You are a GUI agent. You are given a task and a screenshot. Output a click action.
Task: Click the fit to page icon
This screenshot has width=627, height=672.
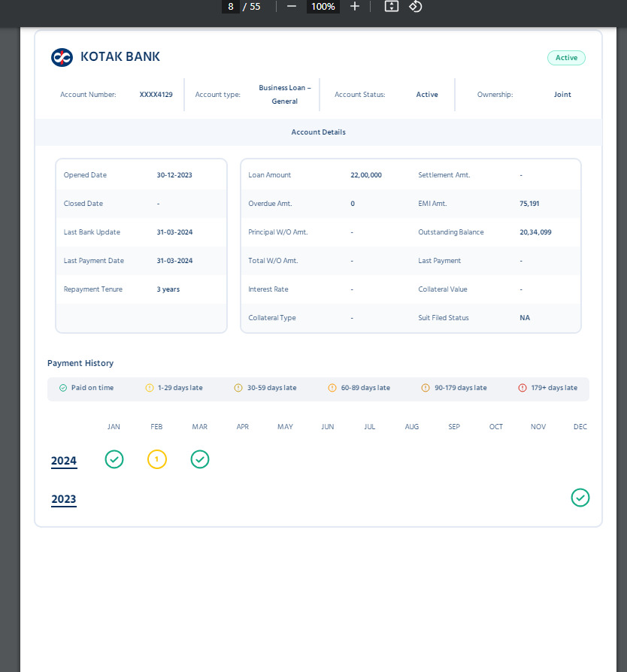pos(391,7)
